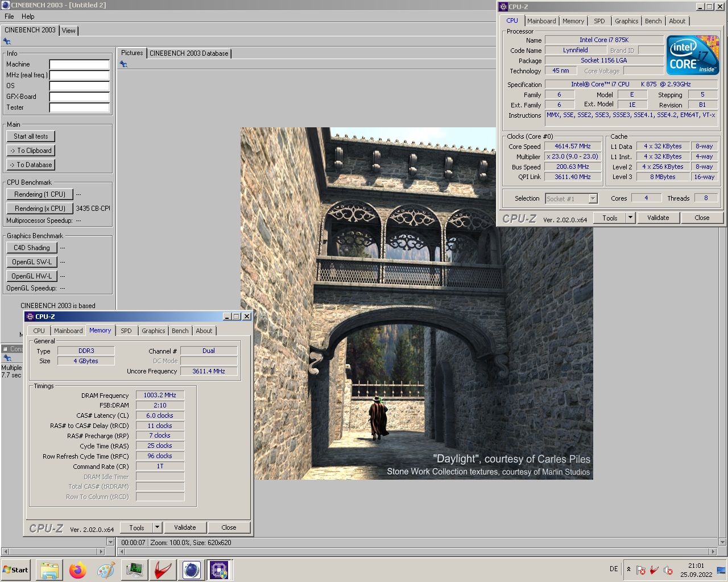Open Bench tab in the top-right CPU-Z window
The height and width of the screenshot is (582, 728).
point(653,21)
